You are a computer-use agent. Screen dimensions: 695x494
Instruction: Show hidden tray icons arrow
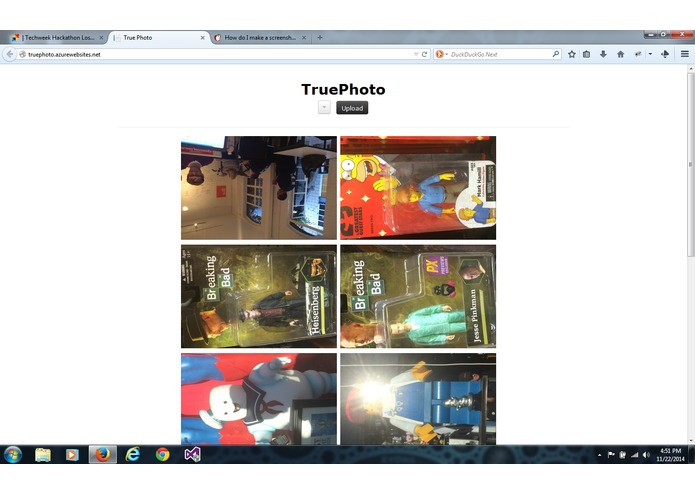coord(599,455)
